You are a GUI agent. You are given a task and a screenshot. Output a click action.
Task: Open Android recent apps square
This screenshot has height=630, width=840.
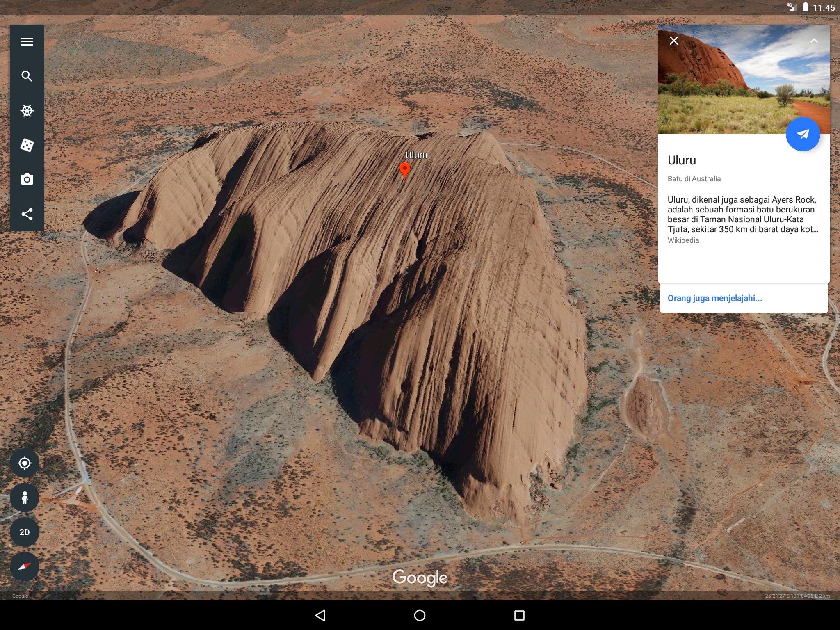tap(519, 615)
